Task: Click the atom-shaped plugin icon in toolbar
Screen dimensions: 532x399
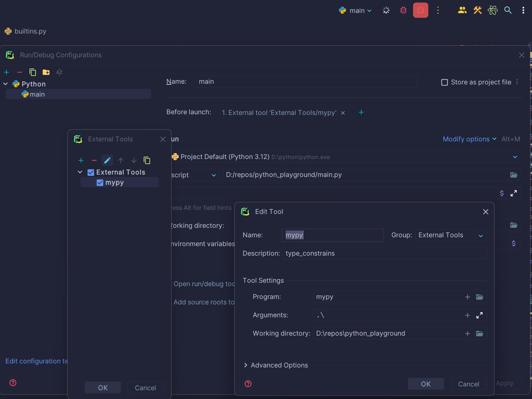Action: (x=493, y=11)
